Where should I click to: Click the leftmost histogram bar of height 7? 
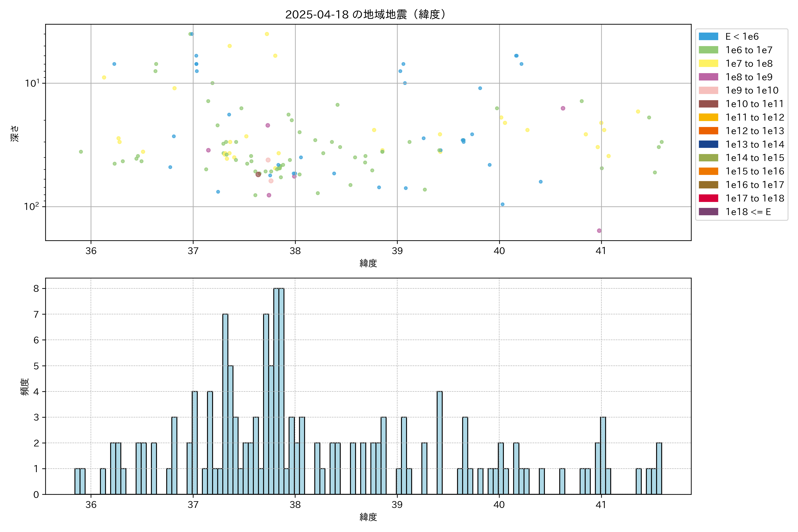tap(225, 404)
